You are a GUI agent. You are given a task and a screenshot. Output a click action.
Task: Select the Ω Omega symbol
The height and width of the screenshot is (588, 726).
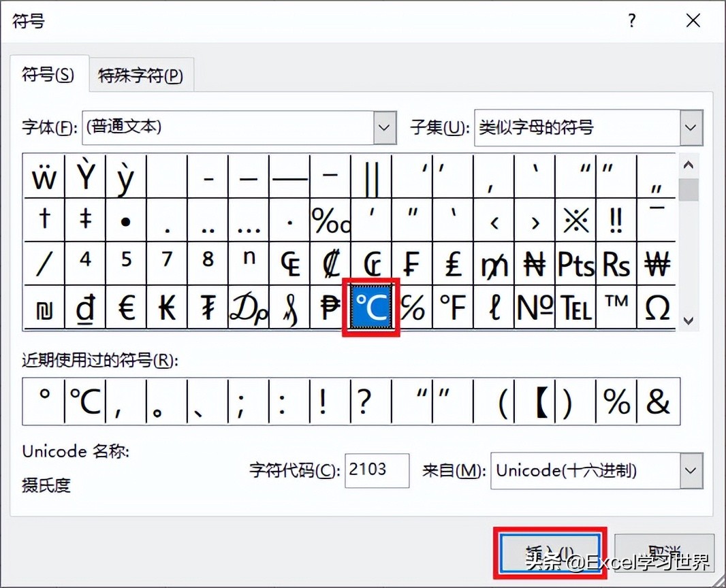tap(657, 307)
